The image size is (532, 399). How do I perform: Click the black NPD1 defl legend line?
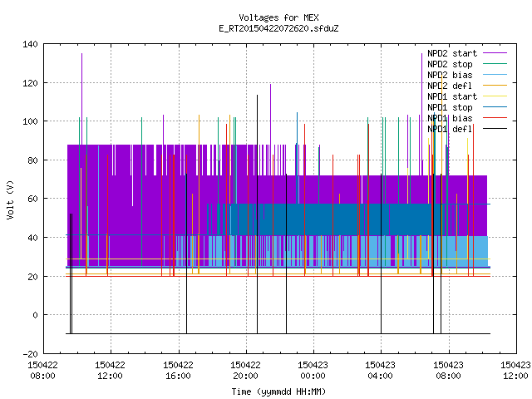495,129
